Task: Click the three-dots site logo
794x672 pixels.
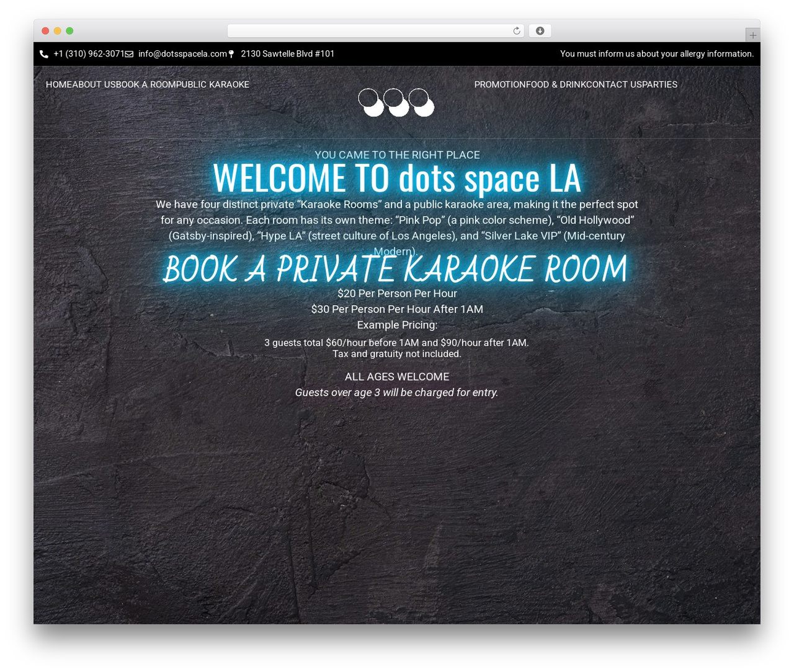Action: (396, 102)
